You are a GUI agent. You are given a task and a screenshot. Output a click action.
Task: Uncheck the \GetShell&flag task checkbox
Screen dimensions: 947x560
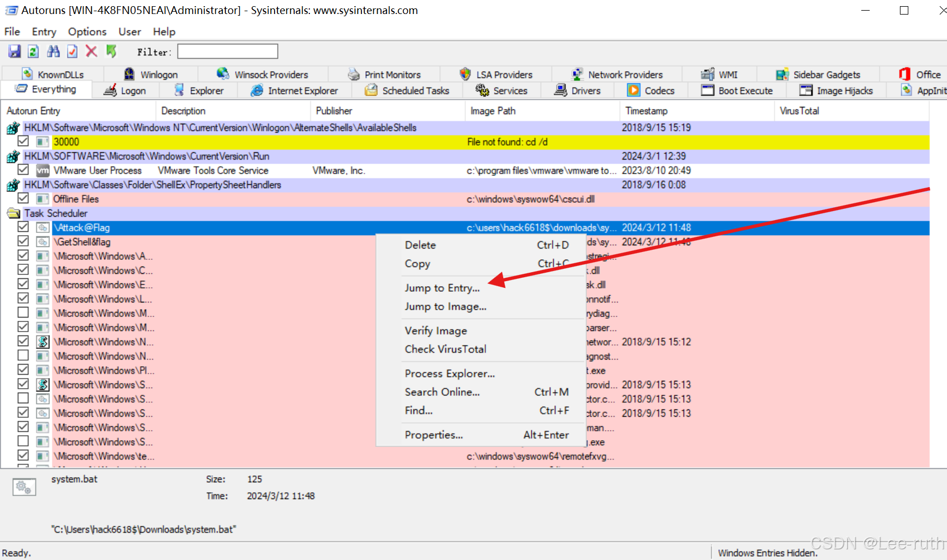23,241
